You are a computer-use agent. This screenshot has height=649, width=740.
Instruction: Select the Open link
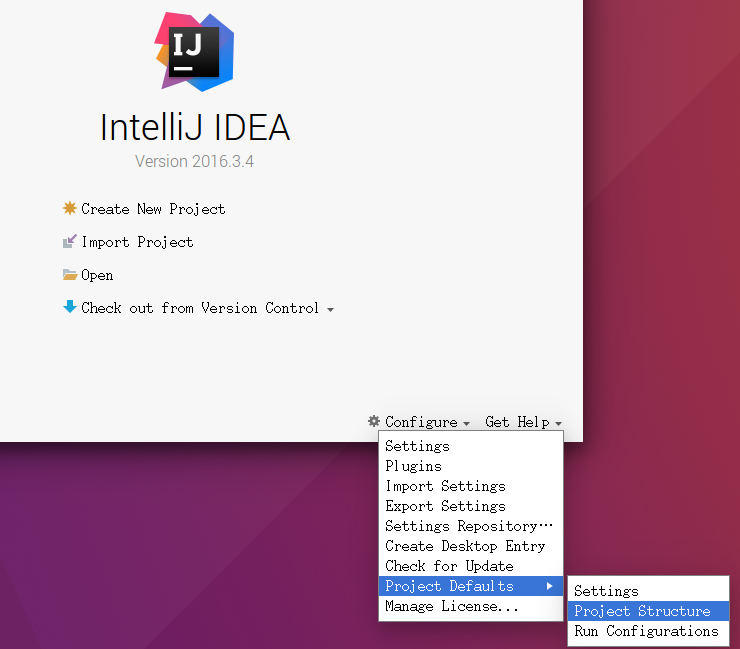(x=97, y=275)
